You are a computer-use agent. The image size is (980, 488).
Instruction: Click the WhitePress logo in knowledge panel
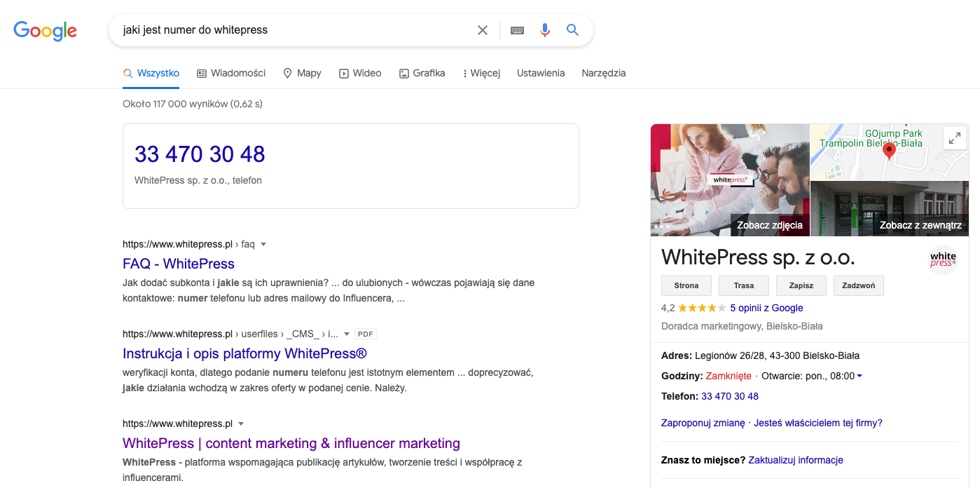point(943,259)
